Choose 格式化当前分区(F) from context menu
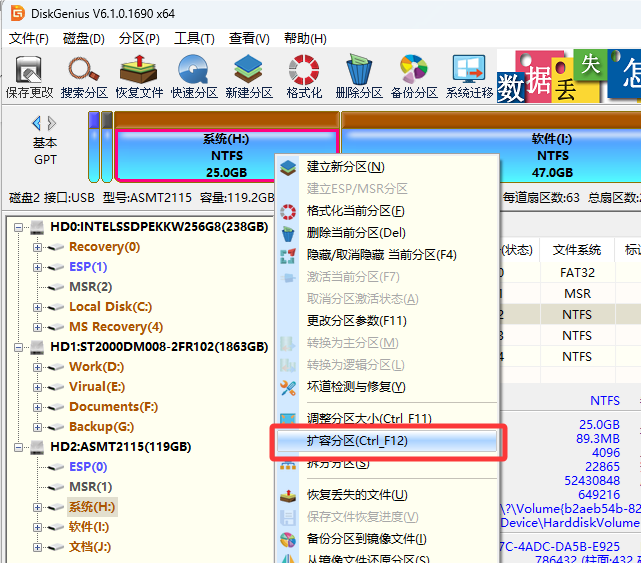641x563 pixels. tap(387, 211)
